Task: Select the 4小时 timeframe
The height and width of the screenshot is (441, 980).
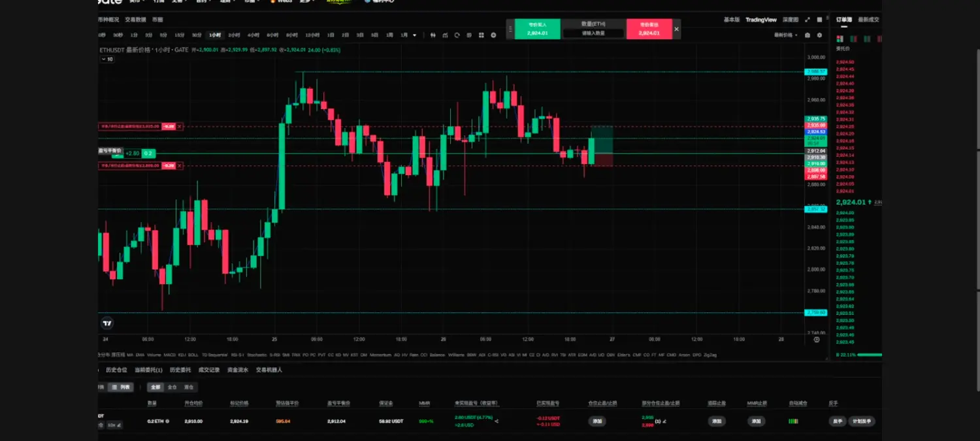Action: click(253, 35)
